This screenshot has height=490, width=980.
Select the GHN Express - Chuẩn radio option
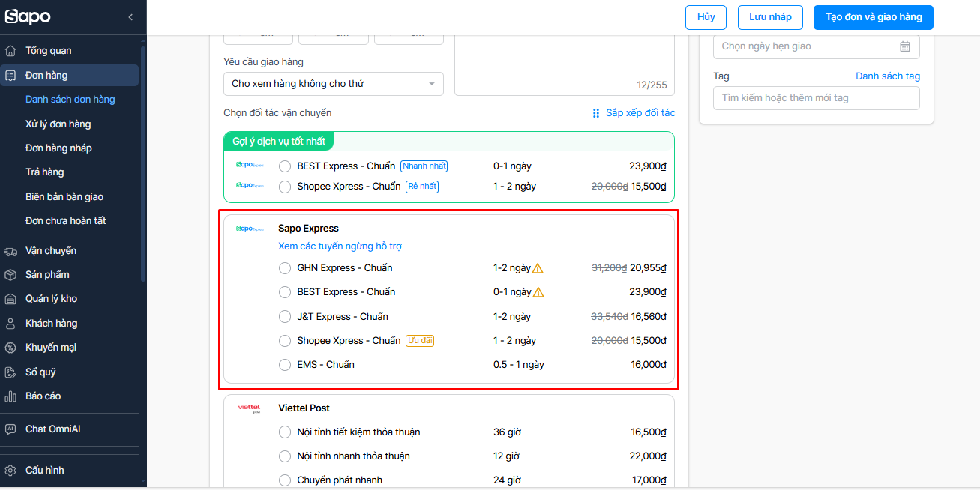click(x=285, y=268)
